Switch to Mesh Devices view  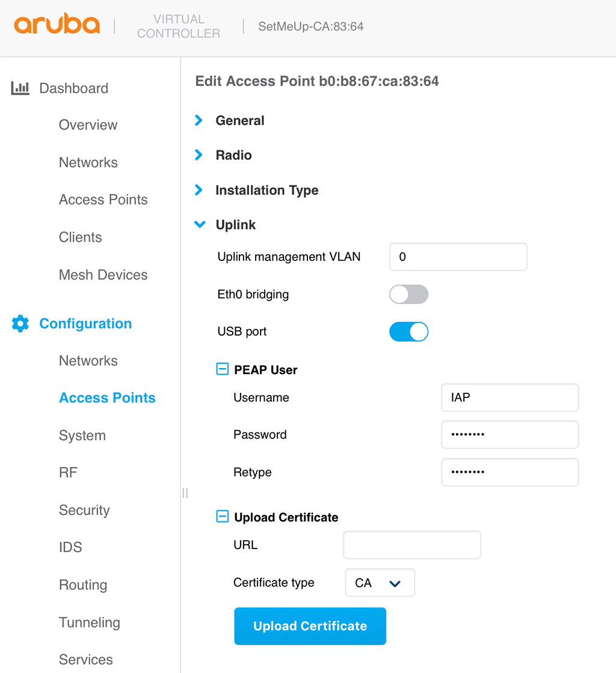point(103,274)
